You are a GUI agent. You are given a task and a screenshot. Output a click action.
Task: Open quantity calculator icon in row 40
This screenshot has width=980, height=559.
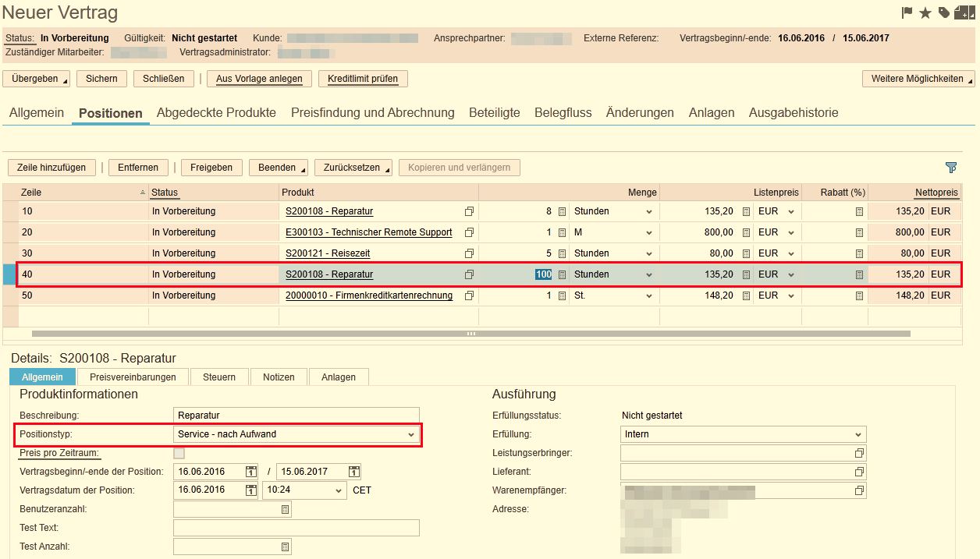(x=562, y=274)
